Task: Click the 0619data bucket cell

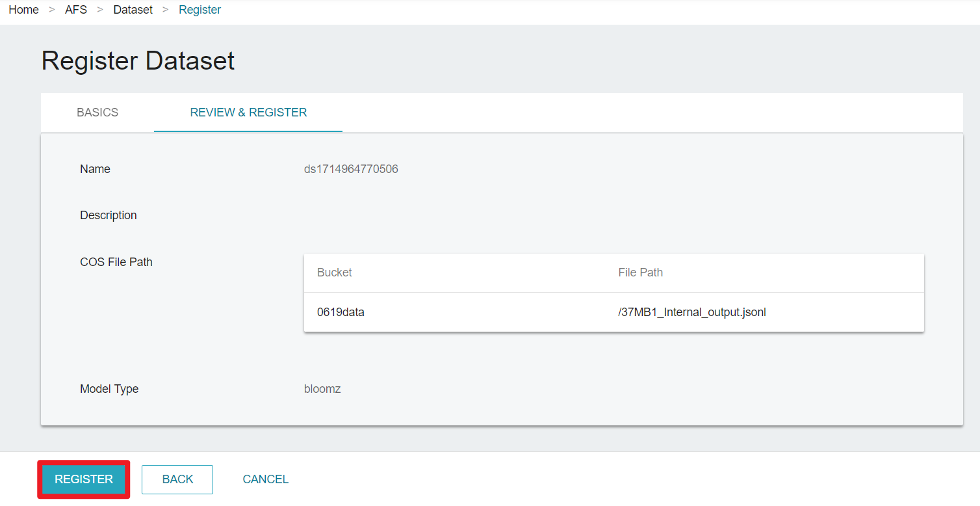Action: [341, 312]
